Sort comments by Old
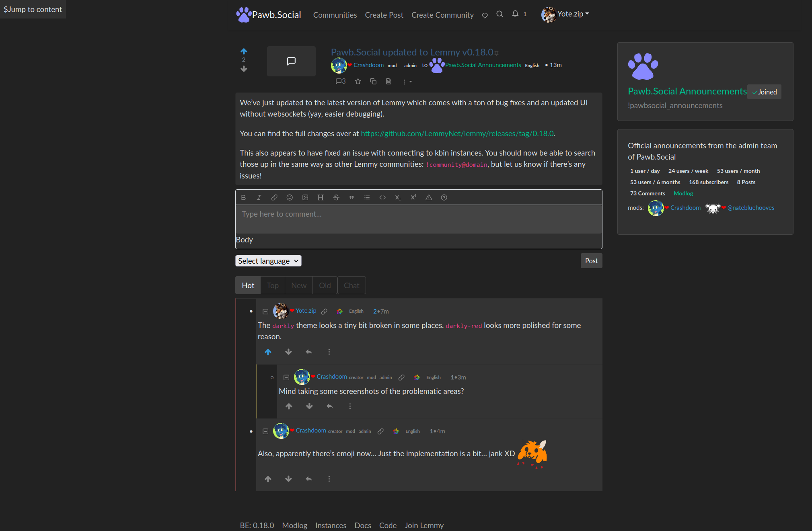The width and height of the screenshot is (812, 531). (x=325, y=285)
